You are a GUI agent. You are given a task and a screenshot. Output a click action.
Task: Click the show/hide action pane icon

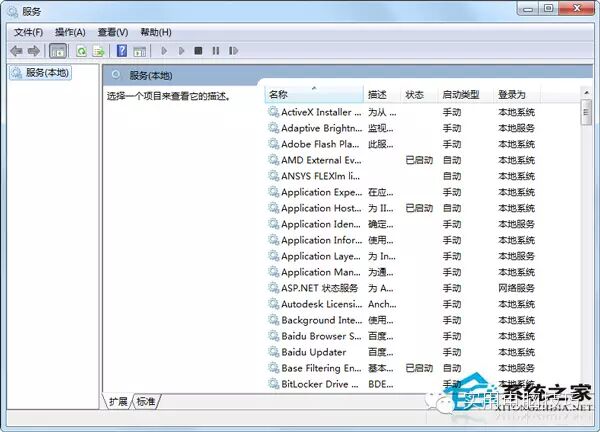tap(139, 51)
